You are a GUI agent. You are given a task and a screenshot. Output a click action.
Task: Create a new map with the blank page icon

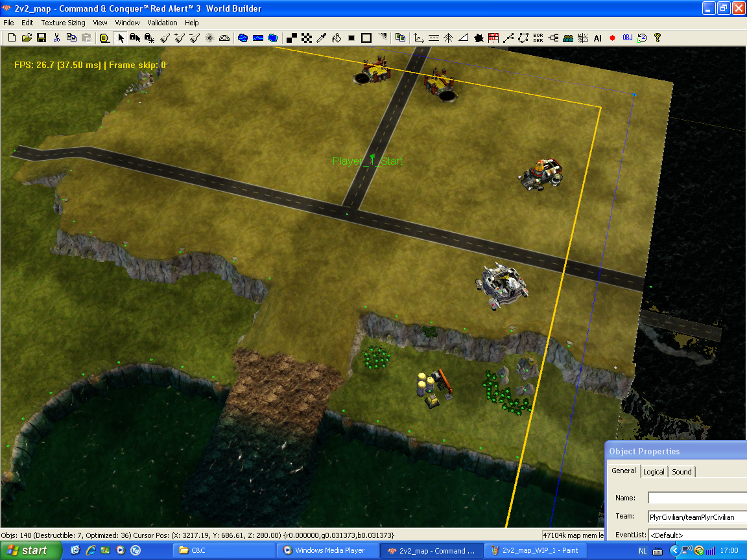coord(12,38)
